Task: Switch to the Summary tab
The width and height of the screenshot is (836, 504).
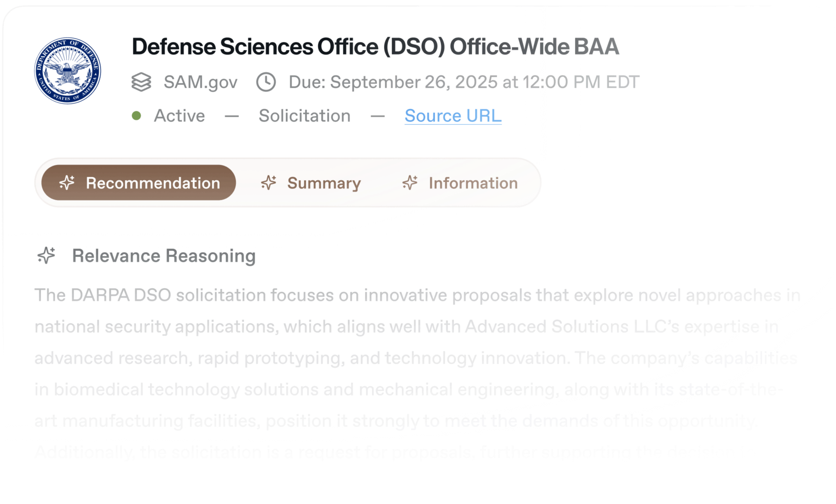Action: (311, 183)
